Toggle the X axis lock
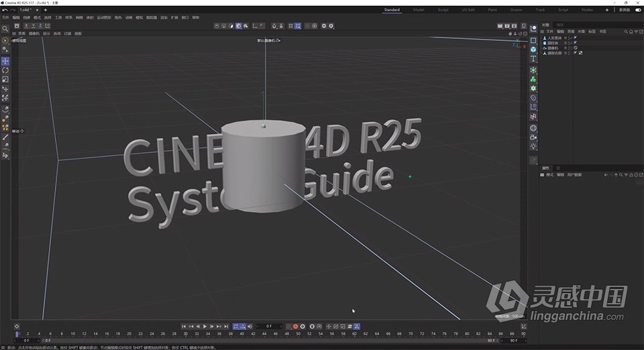 pyautogui.click(x=26, y=26)
